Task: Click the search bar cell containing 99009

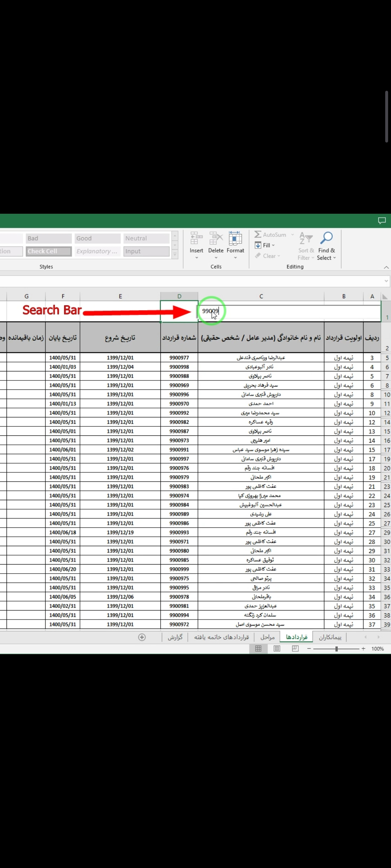Action: pos(289,311)
